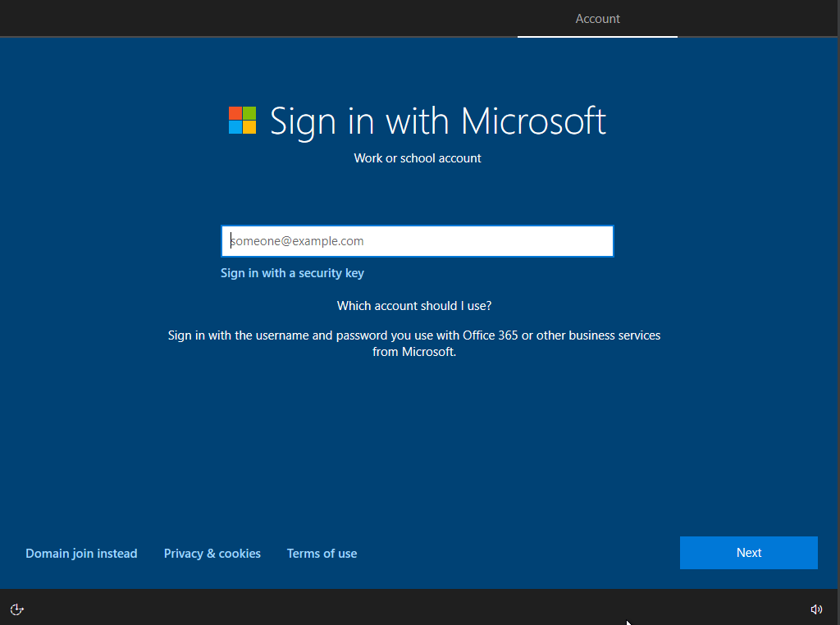Click the volume speaker icon
The image size is (840, 625).
[816, 609]
